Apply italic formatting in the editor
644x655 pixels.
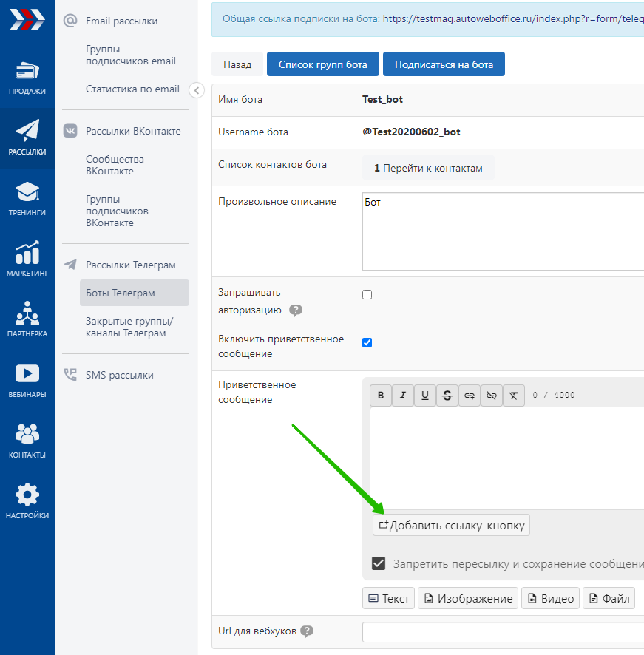click(x=403, y=396)
